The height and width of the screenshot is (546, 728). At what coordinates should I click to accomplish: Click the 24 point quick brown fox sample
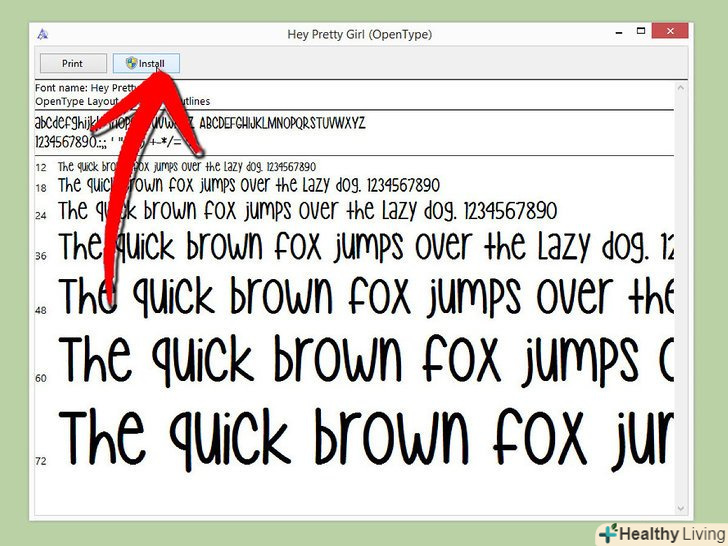(307, 211)
